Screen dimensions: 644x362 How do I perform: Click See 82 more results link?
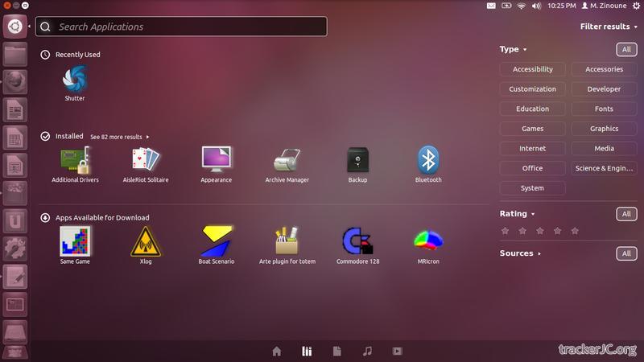[x=119, y=137]
